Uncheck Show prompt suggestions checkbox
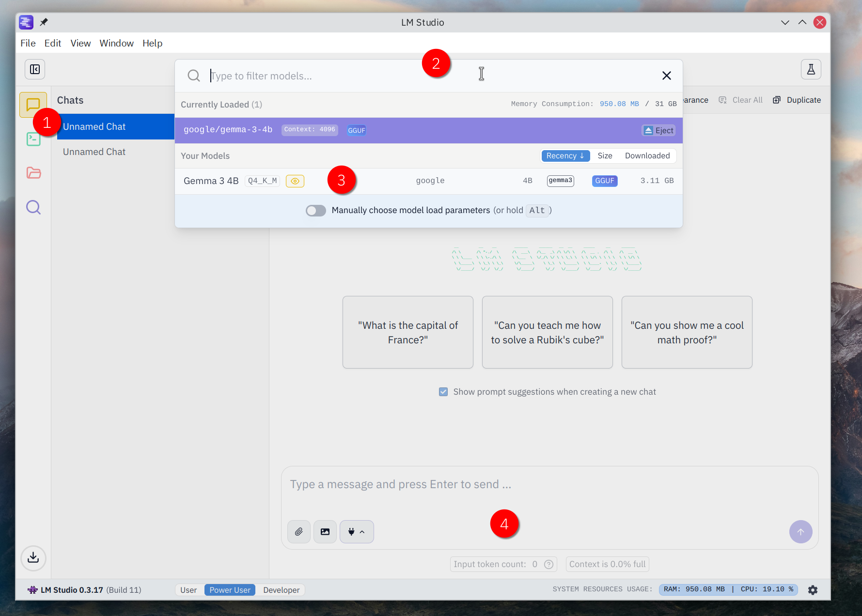862x616 pixels. pos(443,392)
